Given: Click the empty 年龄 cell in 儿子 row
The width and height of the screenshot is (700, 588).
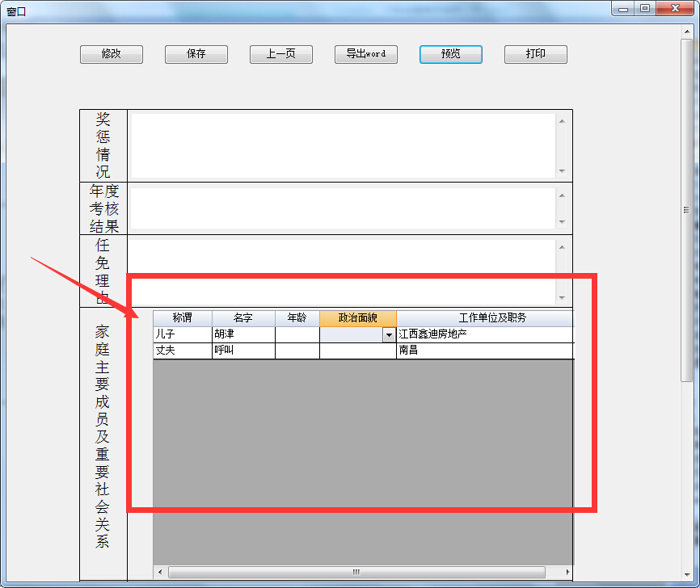Looking at the screenshot, I should click(x=297, y=334).
